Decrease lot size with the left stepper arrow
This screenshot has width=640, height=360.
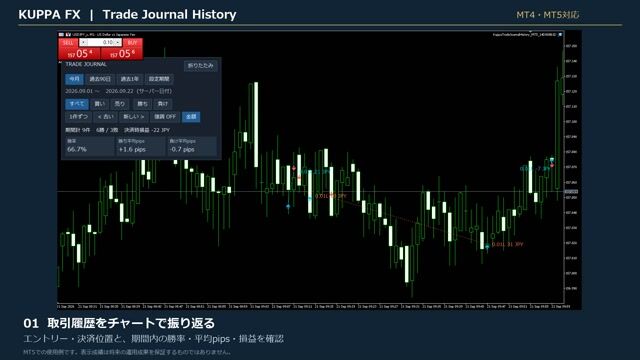click(83, 42)
